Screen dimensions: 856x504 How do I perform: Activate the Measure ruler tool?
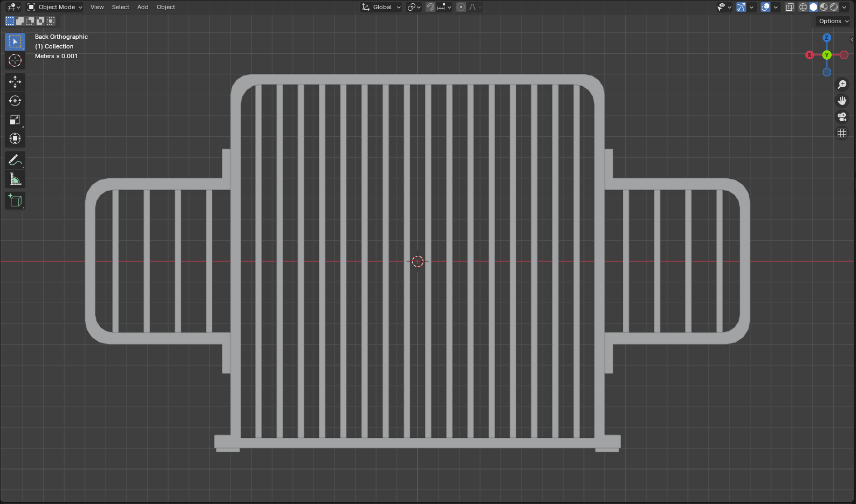15,179
